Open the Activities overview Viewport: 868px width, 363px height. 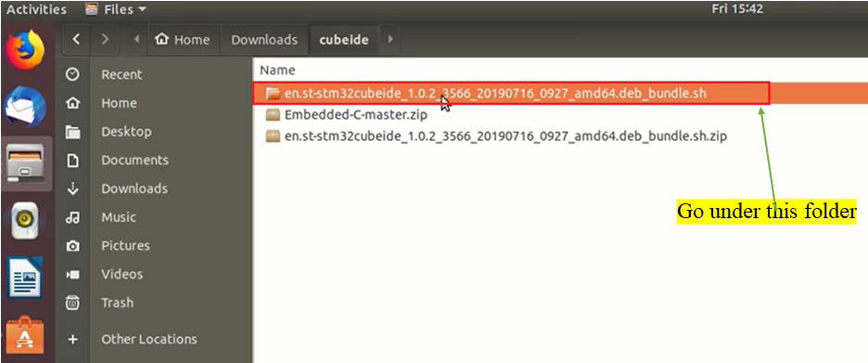coord(36,9)
